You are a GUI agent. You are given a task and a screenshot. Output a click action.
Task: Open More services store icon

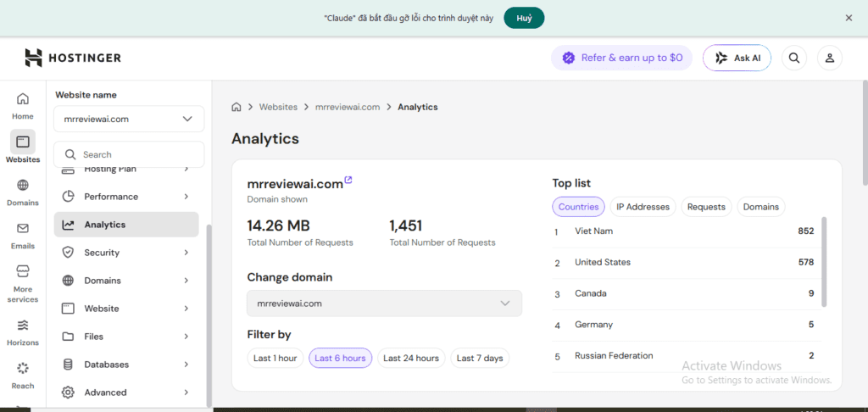coord(23,271)
